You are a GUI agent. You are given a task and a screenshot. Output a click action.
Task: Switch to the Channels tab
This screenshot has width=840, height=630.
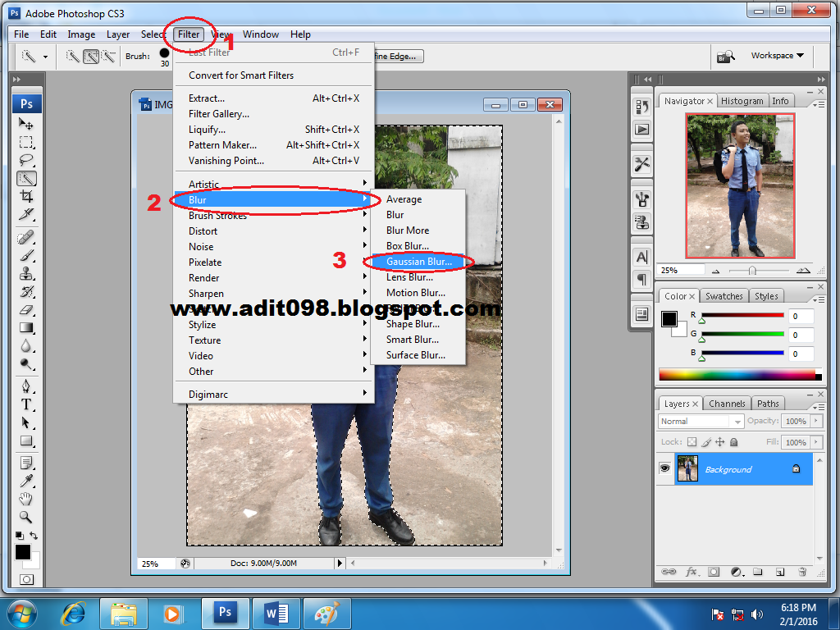(x=727, y=404)
